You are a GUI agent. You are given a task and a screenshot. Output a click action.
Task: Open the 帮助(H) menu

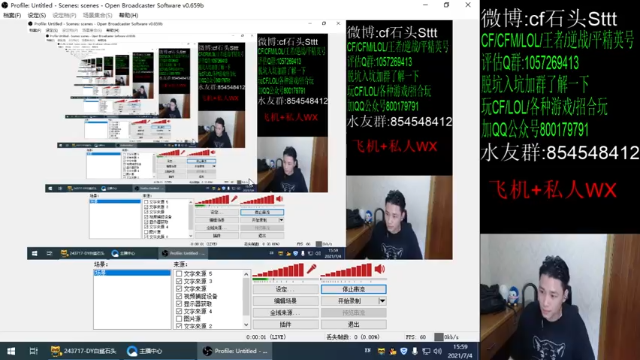tap(128, 15)
